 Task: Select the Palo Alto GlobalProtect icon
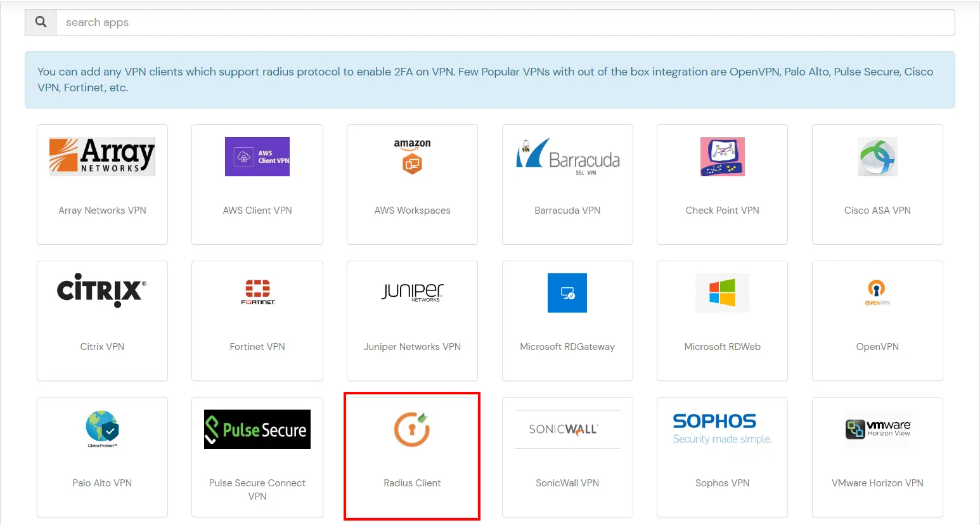click(x=102, y=429)
